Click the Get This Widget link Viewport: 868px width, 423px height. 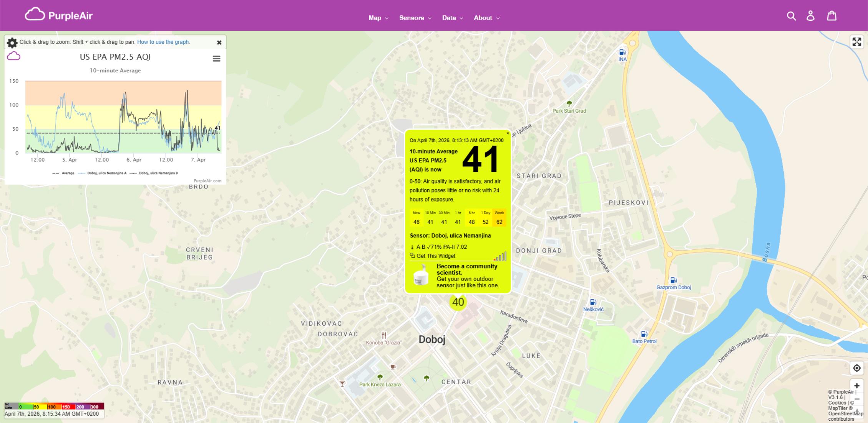point(436,256)
